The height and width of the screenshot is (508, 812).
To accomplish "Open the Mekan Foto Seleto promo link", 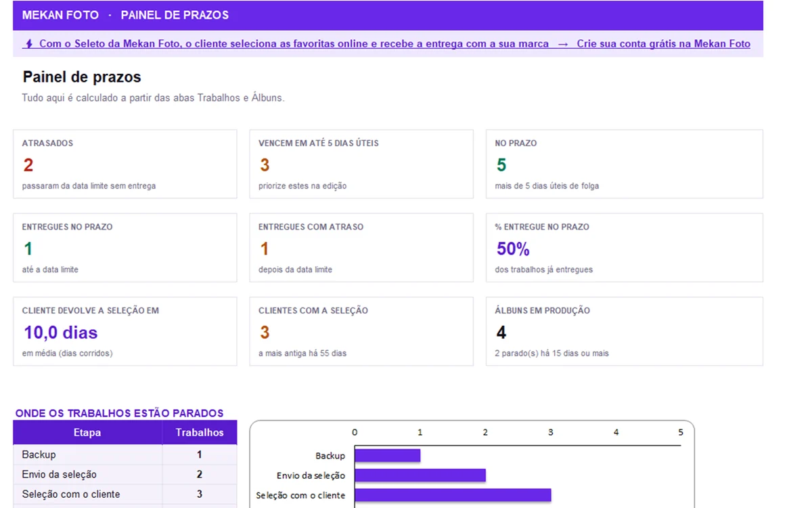I will click(x=388, y=44).
